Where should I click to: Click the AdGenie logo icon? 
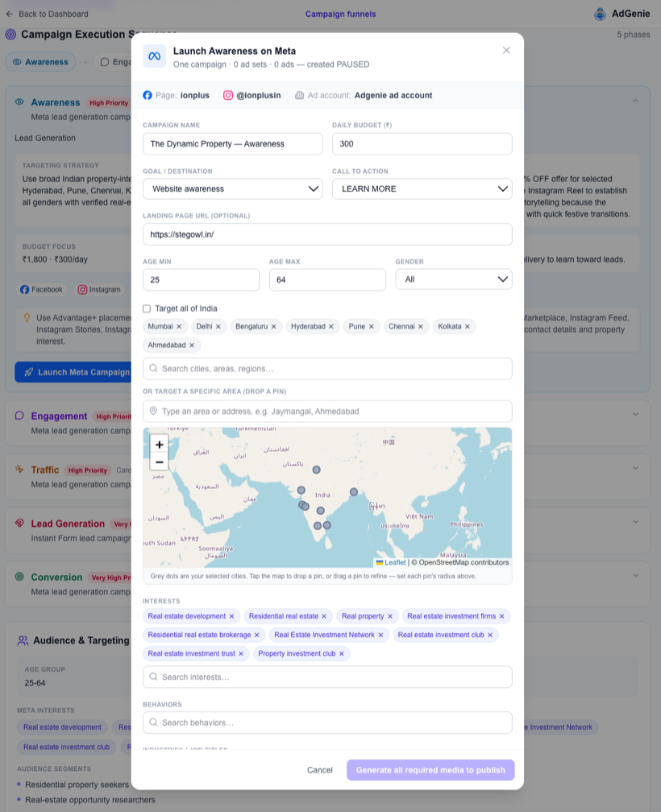(x=600, y=14)
